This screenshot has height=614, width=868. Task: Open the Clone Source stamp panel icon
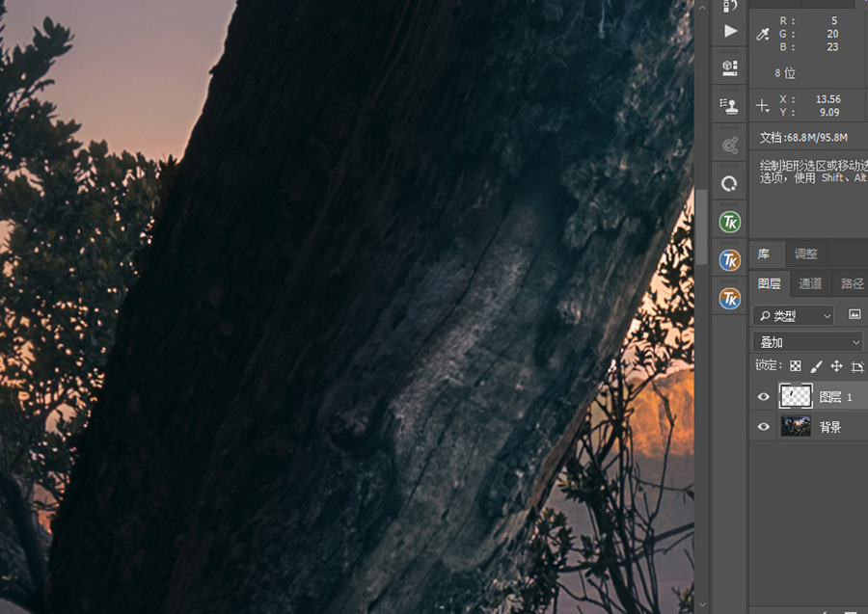[x=730, y=106]
